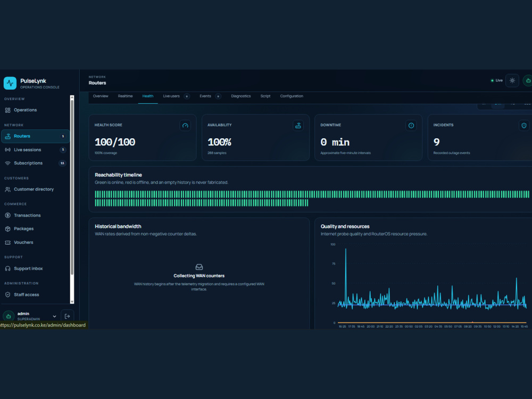Screen dimensions: 532x399
Task: Open the Diagnostics tab
Action: pos(241,96)
